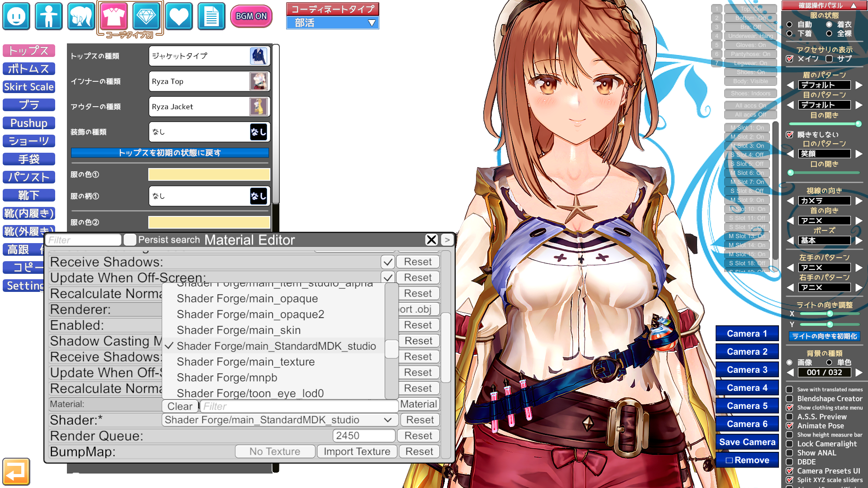Toggle the visible Receive Shadows checkbox
868x488 pixels.
pos(388,262)
